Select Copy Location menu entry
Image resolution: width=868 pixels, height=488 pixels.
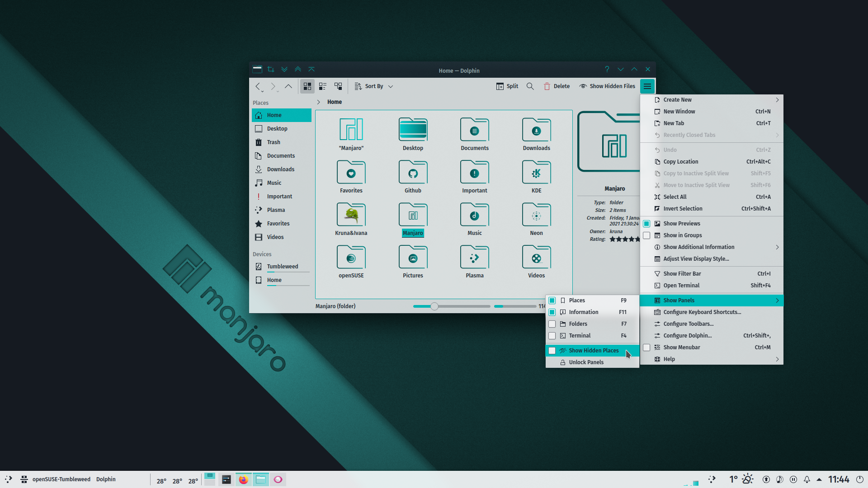[x=712, y=162]
